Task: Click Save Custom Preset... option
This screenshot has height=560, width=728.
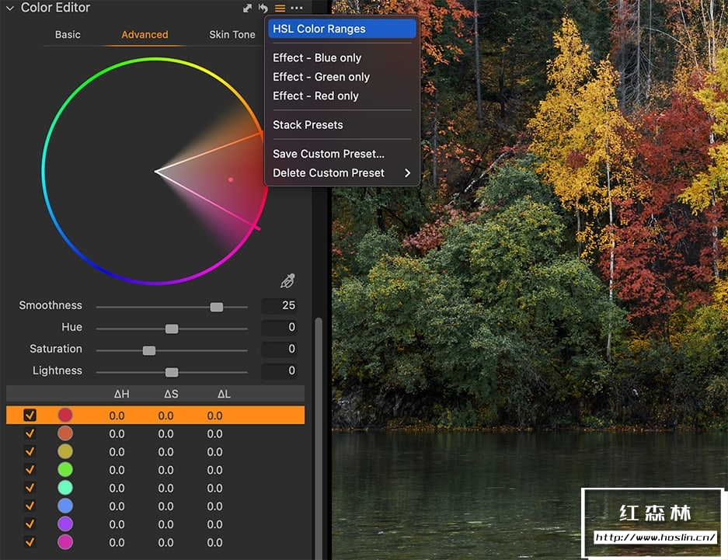Action: tap(328, 154)
